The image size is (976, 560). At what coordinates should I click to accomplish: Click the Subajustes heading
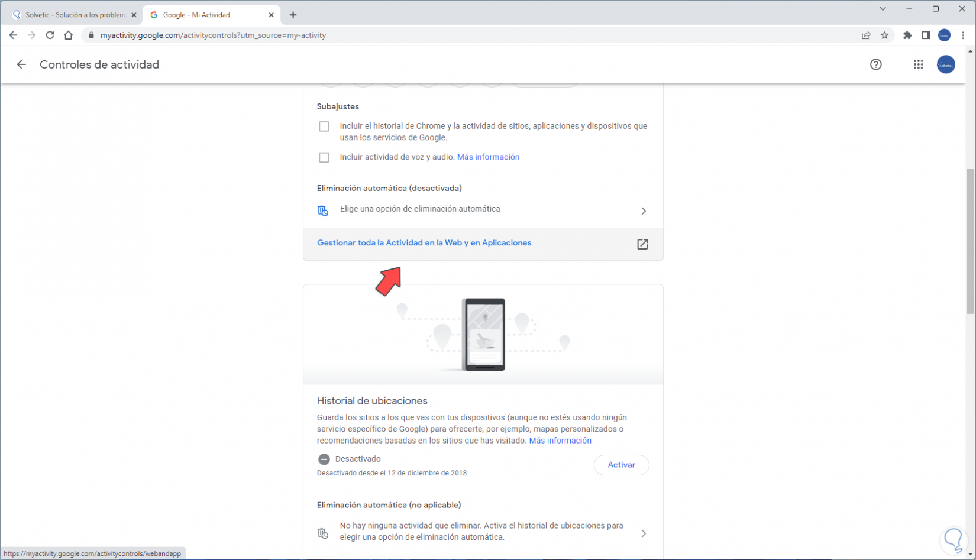(338, 107)
